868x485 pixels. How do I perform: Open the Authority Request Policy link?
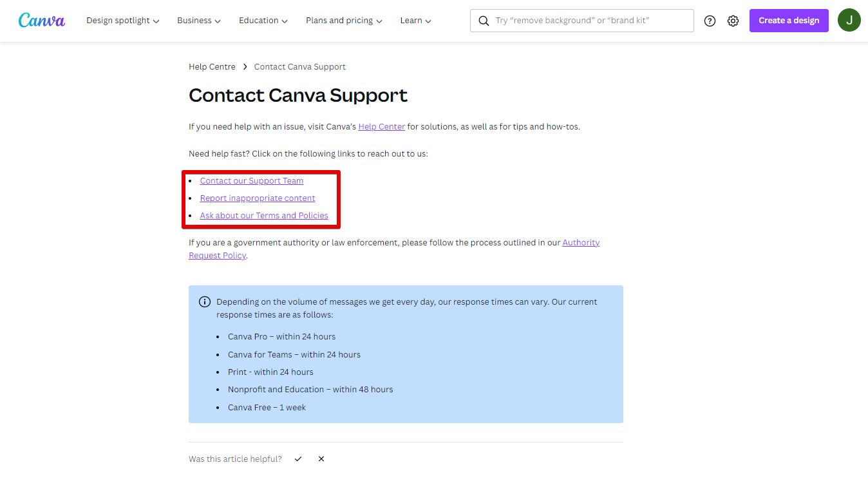[x=581, y=243]
